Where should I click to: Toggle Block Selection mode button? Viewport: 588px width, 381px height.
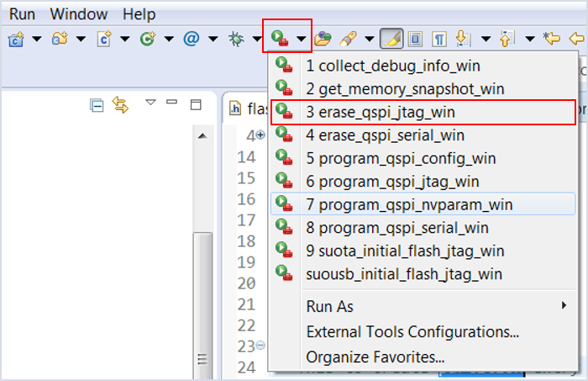pyautogui.click(x=415, y=39)
